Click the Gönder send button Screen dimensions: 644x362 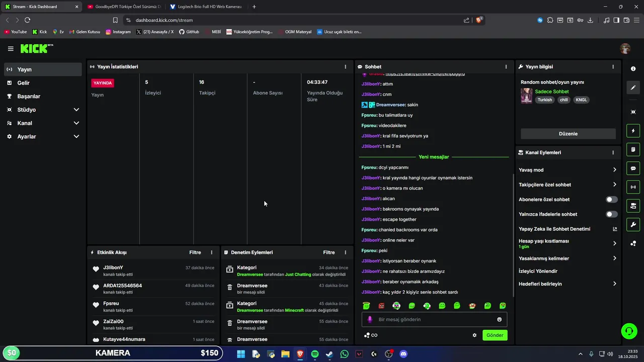point(495,335)
